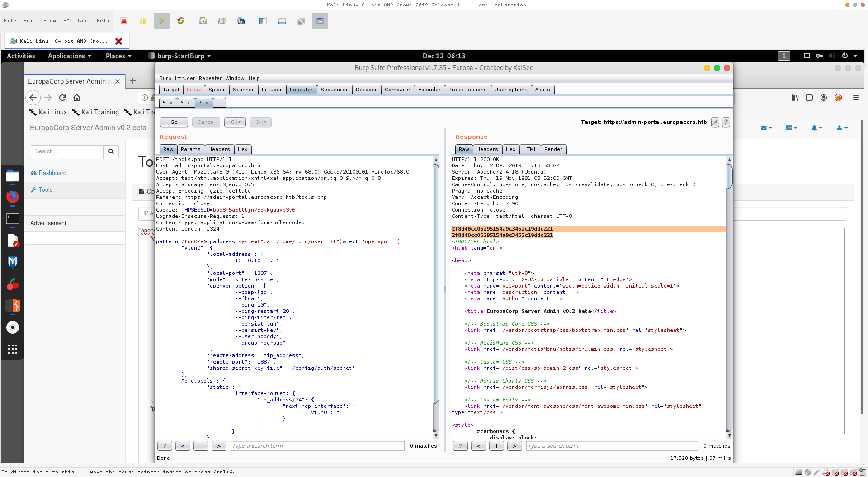Viewport: 868px width, 477px height.
Task: Open the Places menu in GNOME bar
Action: pyautogui.click(x=118, y=56)
